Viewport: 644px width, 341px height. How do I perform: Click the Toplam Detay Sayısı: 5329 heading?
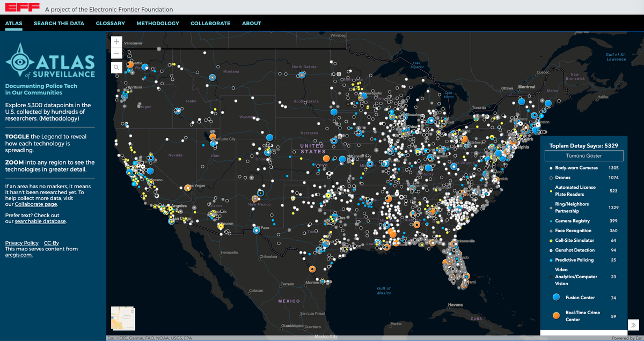click(x=584, y=145)
